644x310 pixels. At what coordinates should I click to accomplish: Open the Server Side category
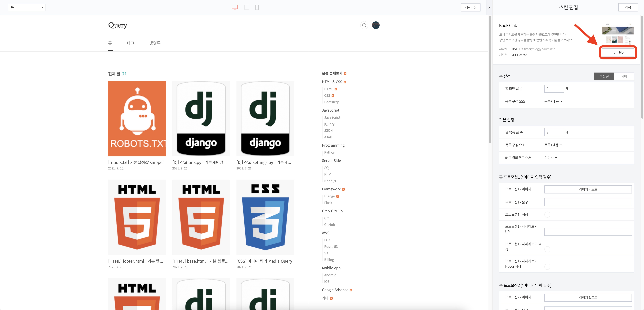331,161
